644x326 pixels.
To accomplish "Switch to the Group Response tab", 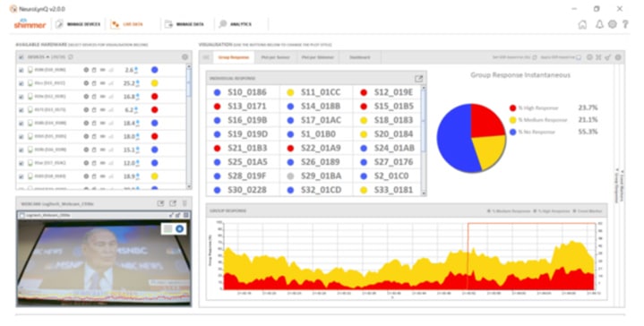I will [233, 57].
